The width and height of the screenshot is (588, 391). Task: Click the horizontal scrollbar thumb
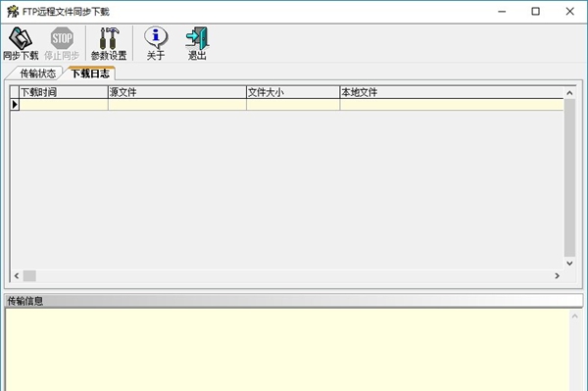click(x=29, y=276)
